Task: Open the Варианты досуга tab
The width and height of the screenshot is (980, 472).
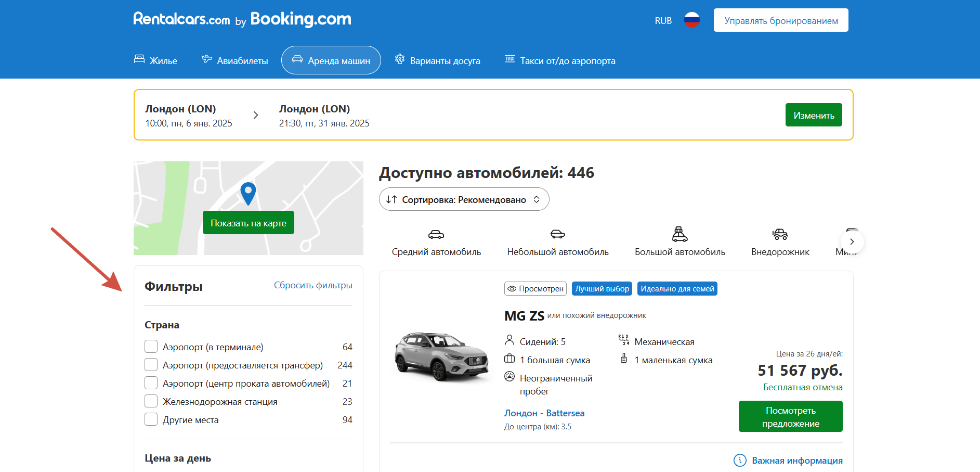Action: [x=437, y=60]
